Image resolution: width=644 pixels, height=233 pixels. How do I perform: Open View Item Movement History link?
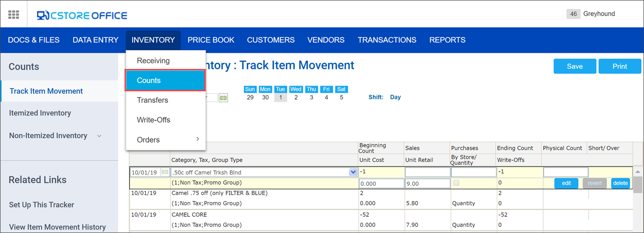click(x=57, y=227)
